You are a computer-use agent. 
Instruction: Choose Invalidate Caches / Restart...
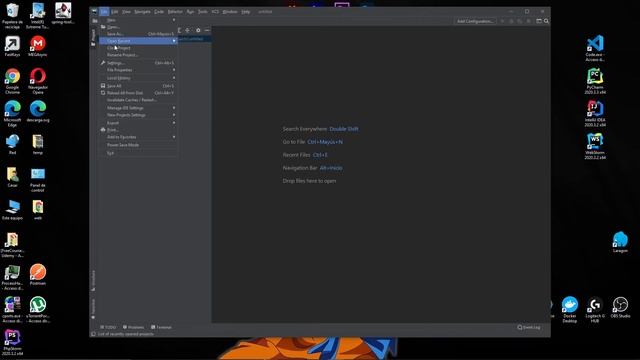pyautogui.click(x=138, y=100)
